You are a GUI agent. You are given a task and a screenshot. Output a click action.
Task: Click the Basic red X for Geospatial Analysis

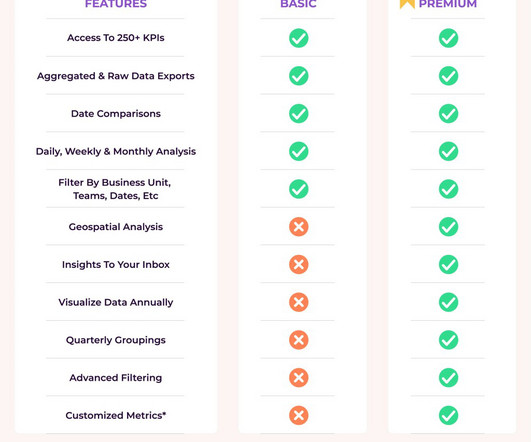coord(299,227)
